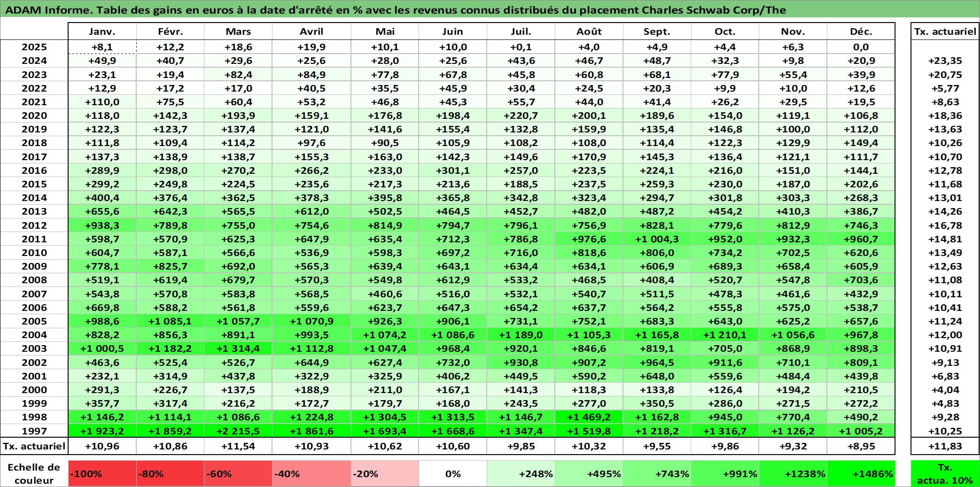The width and height of the screenshot is (980, 487).
Task: Select the -20% light pink scale swatch
Action: (x=385, y=473)
